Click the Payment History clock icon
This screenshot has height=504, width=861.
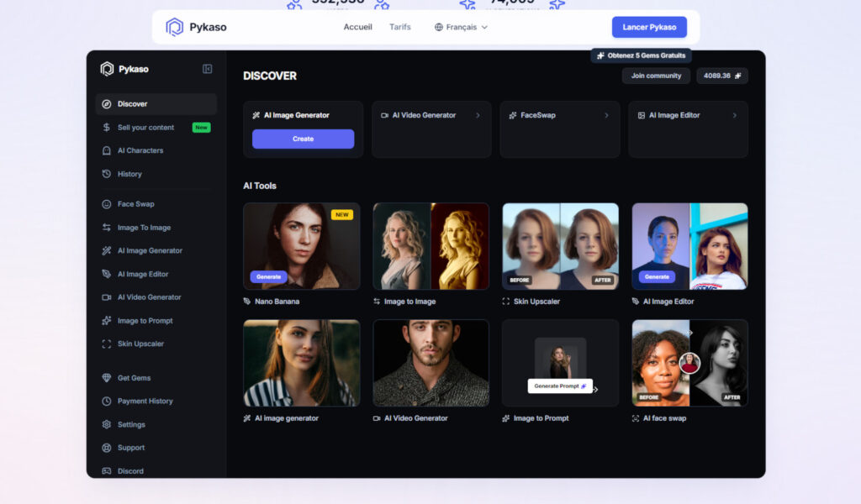click(107, 402)
